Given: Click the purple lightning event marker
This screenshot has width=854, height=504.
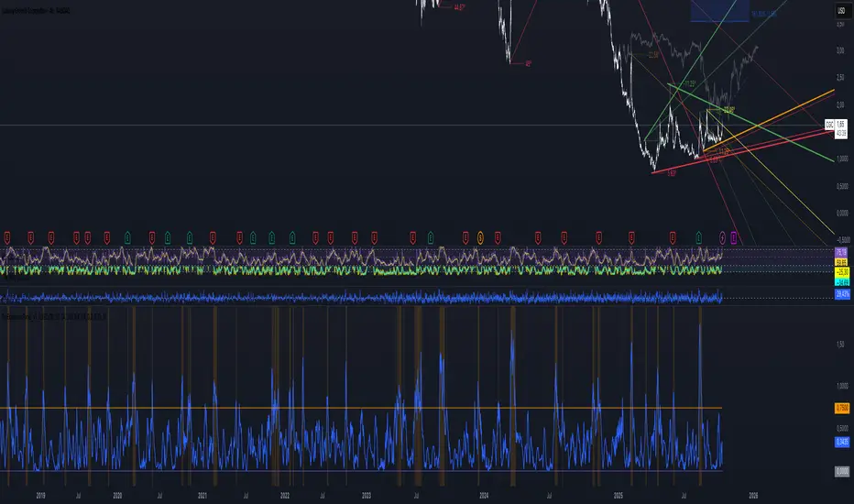Looking at the screenshot, I should click(722, 237).
